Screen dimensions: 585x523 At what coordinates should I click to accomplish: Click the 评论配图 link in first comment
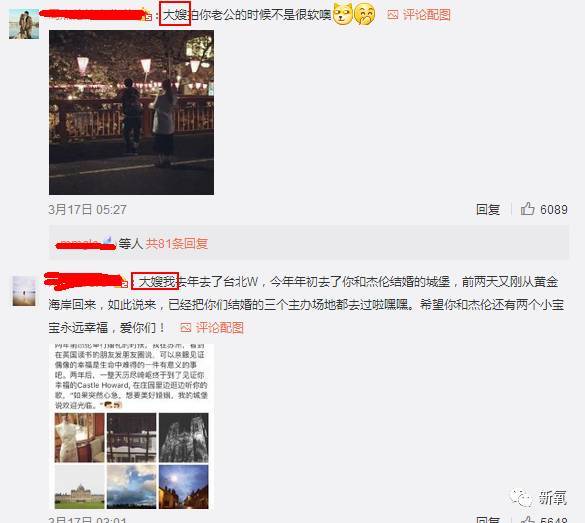426,15
